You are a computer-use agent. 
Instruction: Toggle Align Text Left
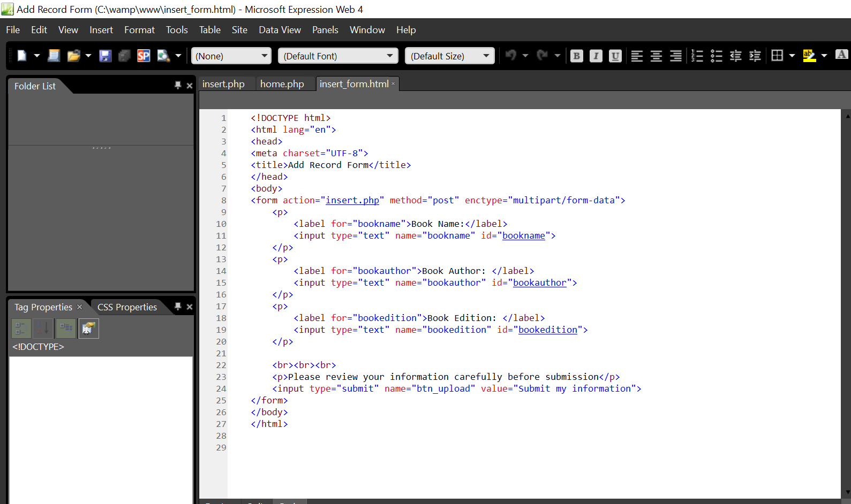click(x=637, y=56)
